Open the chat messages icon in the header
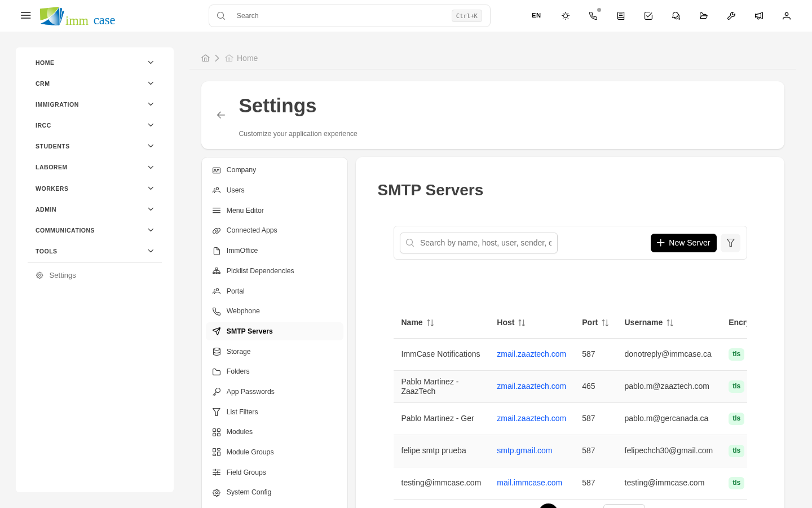Screen dimensions: 812x508 click(x=676, y=16)
